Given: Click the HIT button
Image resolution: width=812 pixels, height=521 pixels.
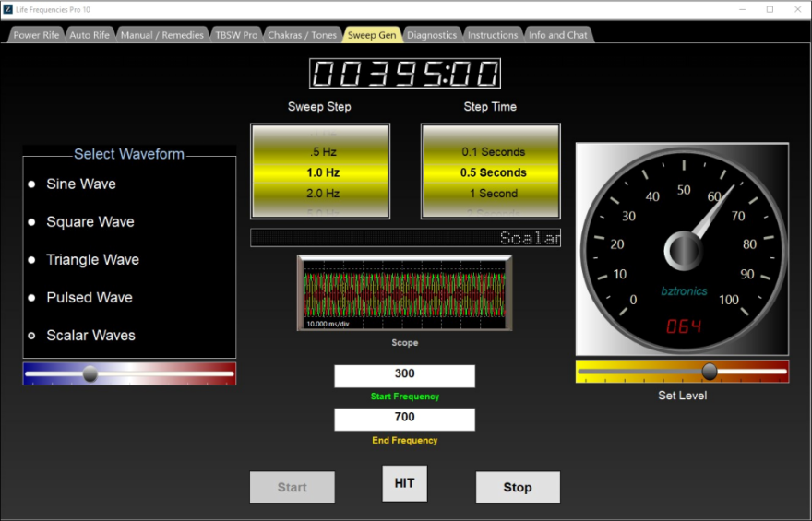Looking at the screenshot, I should (x=404, y=483).
